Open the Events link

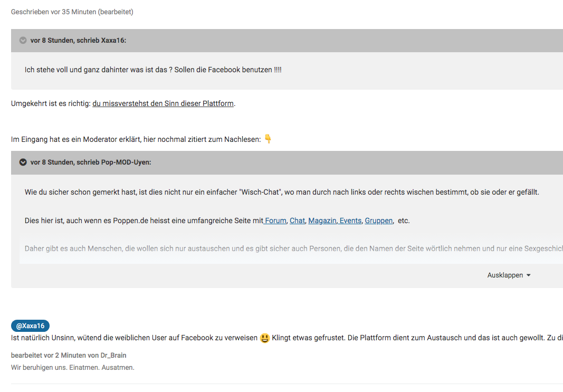tap(350, 221)
